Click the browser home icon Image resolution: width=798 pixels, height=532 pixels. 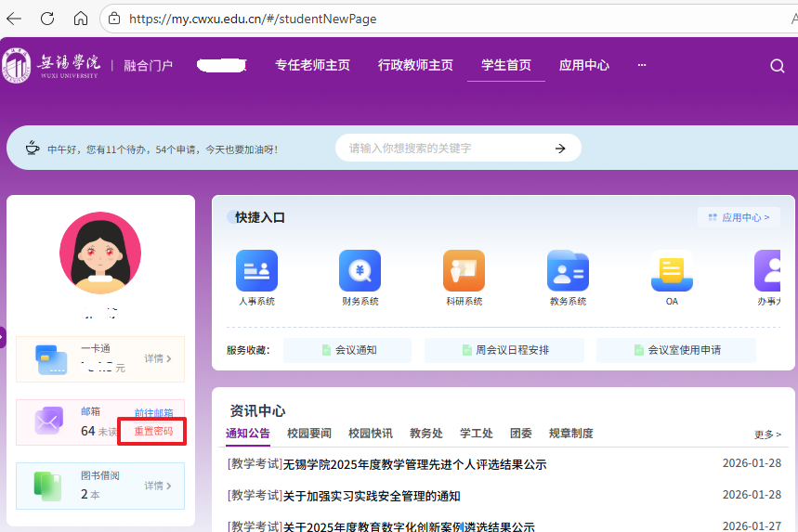click(81, 19)
